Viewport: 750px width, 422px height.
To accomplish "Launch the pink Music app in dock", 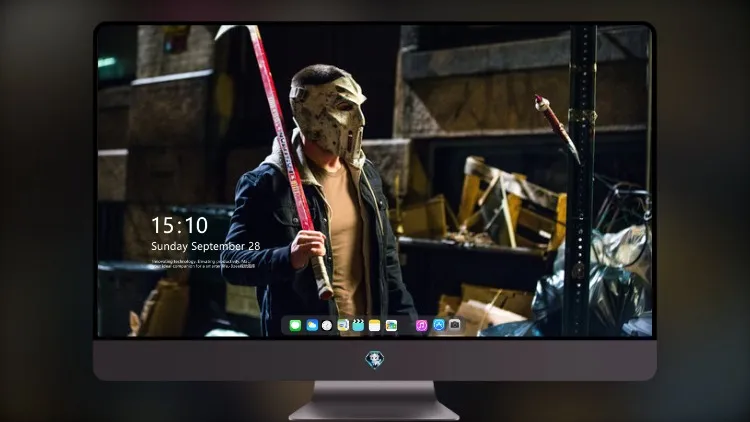I will 421,325.
